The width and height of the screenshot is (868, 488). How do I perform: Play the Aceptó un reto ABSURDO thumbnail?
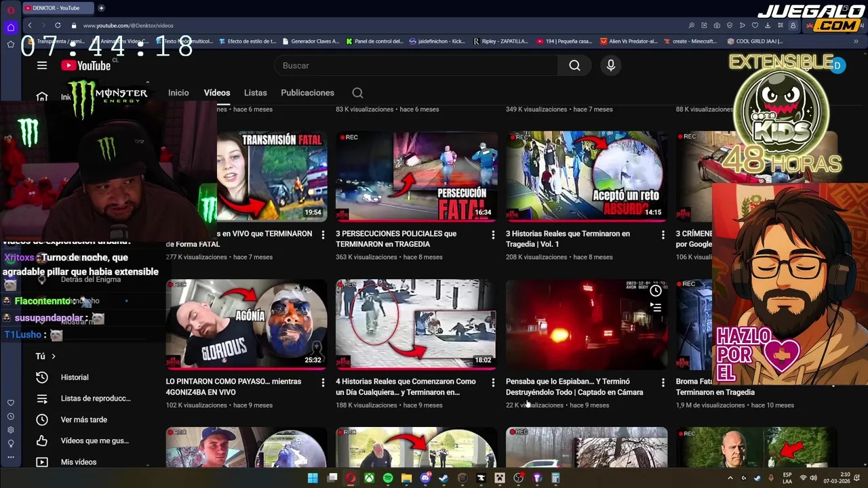tap(587, 176)
